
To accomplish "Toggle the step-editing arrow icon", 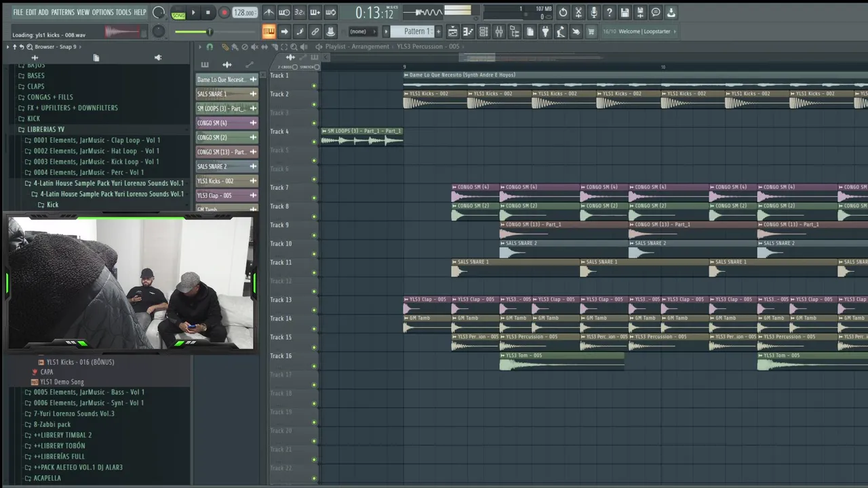I will (284, 31).
